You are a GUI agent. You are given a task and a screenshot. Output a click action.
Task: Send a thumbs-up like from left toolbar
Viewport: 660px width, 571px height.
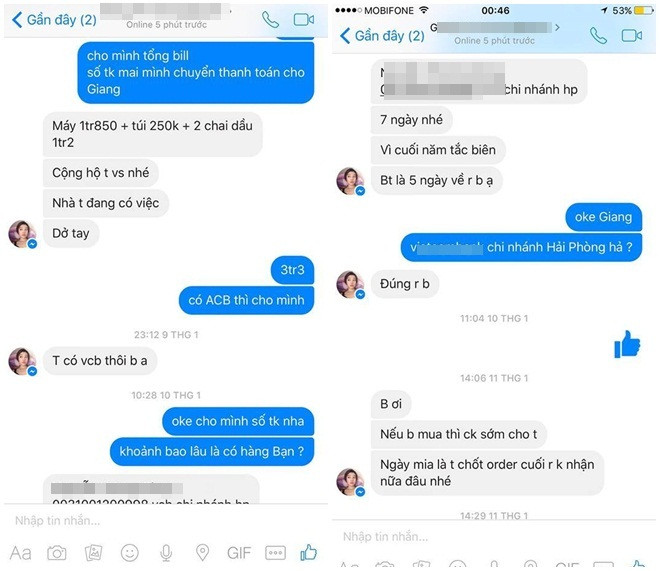(309, 552)
